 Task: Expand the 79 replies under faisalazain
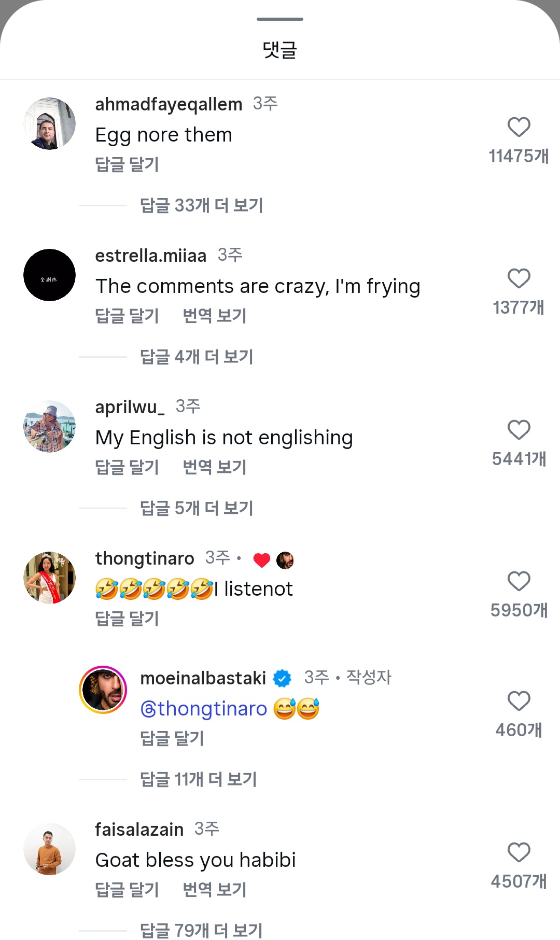tap(201, 931)
